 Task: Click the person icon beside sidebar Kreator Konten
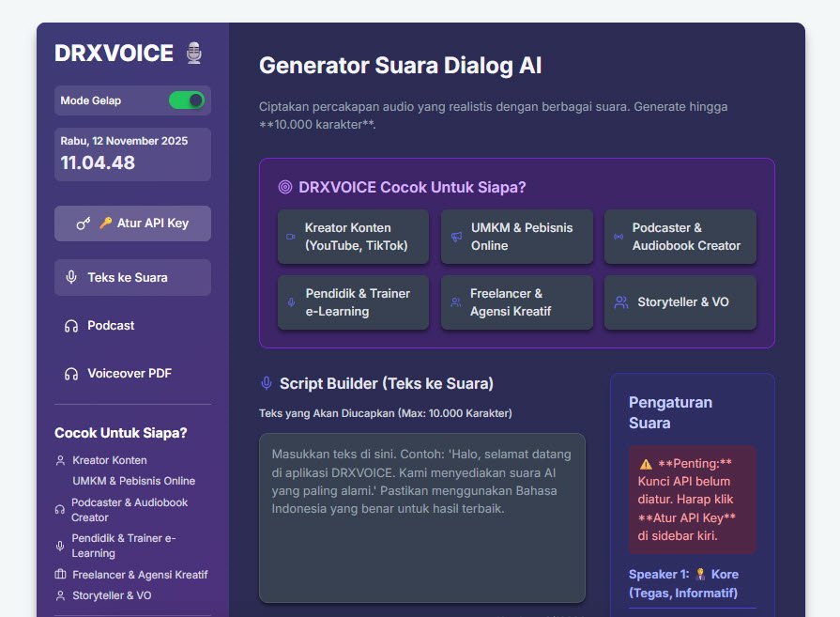click(60, 460)
